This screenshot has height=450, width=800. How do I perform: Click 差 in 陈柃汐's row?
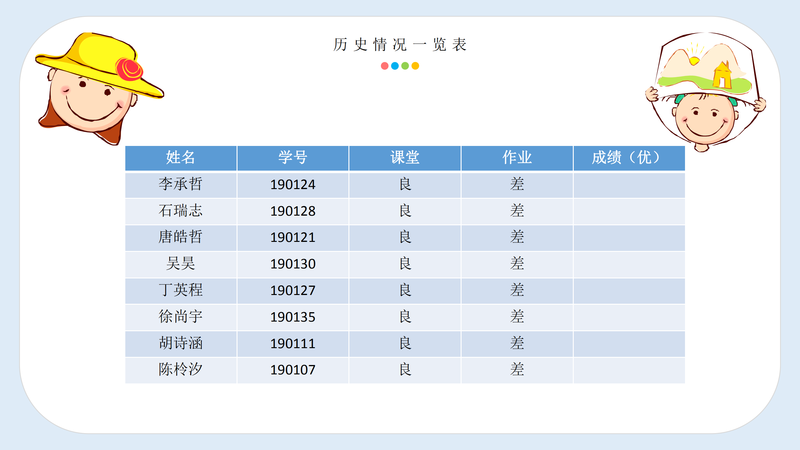[x=517, y=370]
